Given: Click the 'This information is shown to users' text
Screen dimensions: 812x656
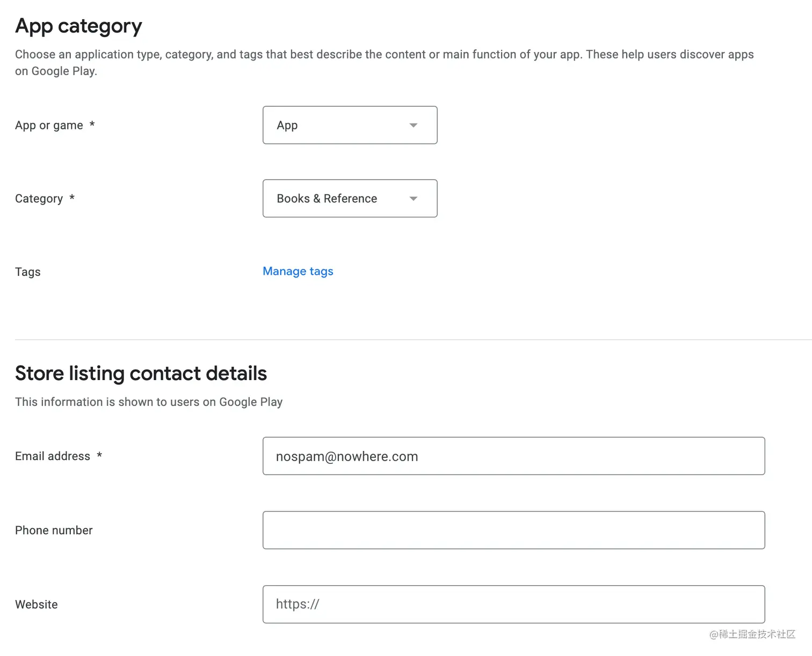Looking at the screenshot, I should pyautogui.click(x=149, y=402).
